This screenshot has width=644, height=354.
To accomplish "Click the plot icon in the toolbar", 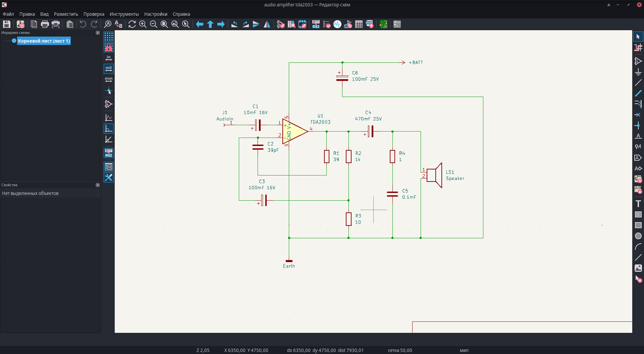I will tap(56, 24).
